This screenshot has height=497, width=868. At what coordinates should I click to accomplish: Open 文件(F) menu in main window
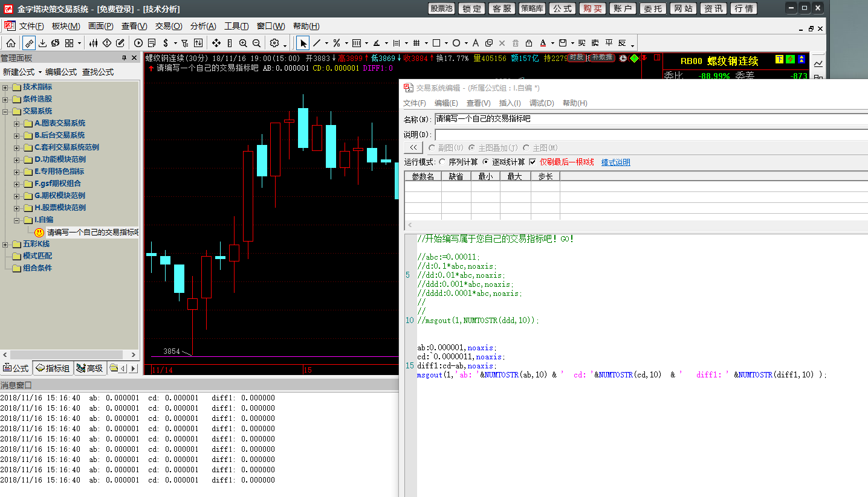(x=31, y=26)
